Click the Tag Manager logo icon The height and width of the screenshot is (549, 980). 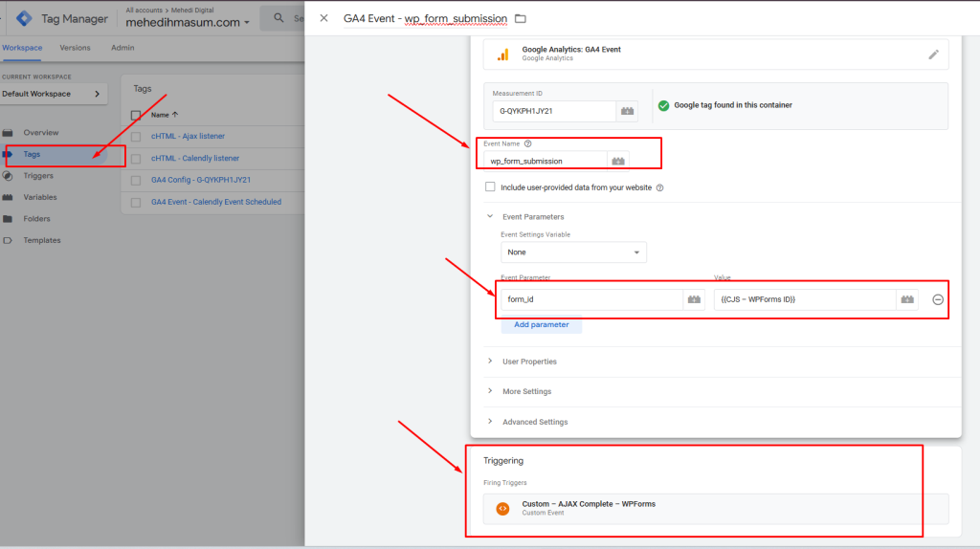24,19
